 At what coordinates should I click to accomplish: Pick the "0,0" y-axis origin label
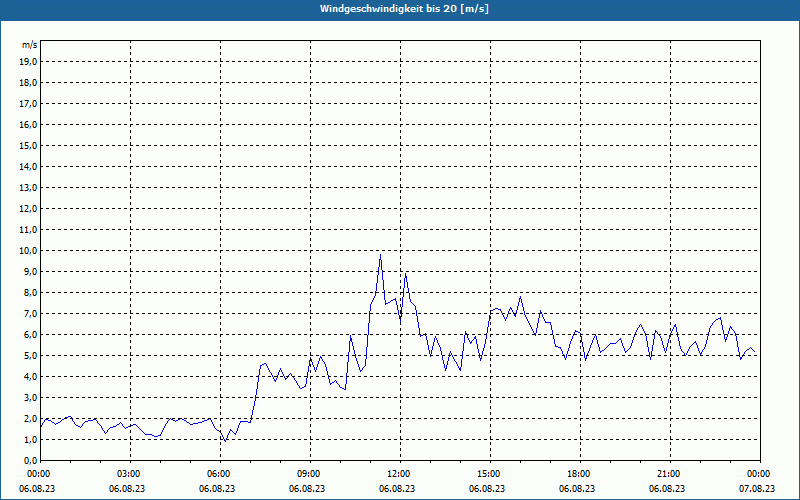30,460
